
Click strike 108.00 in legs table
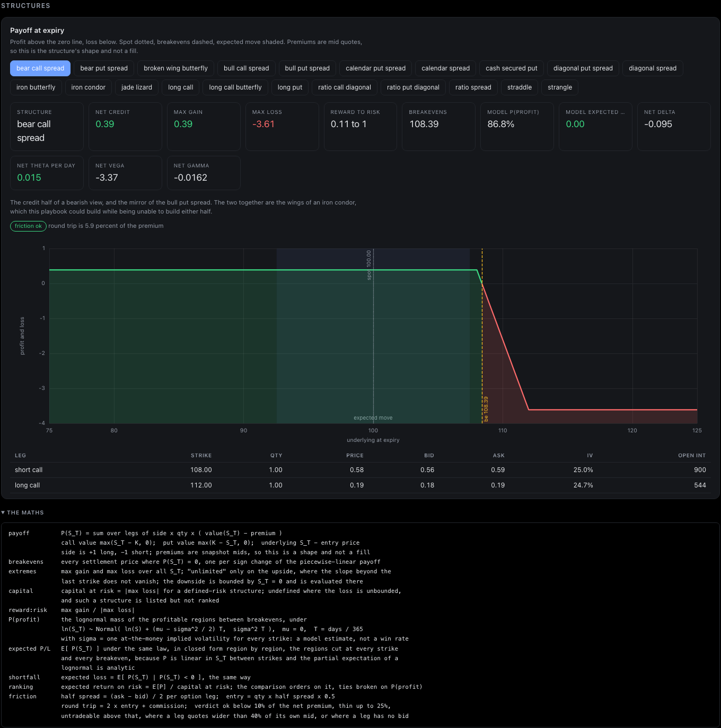pyautogui.click(x=201, y=470)
